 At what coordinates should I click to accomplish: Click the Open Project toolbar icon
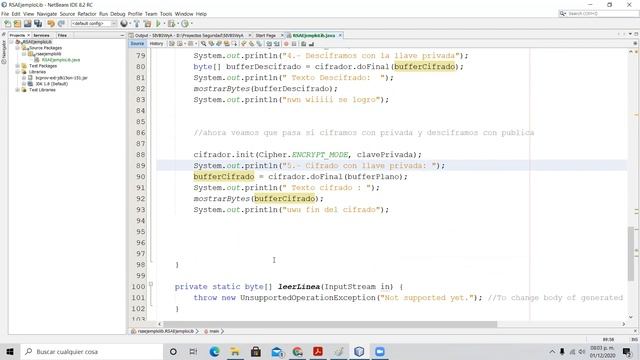[28, 24]
